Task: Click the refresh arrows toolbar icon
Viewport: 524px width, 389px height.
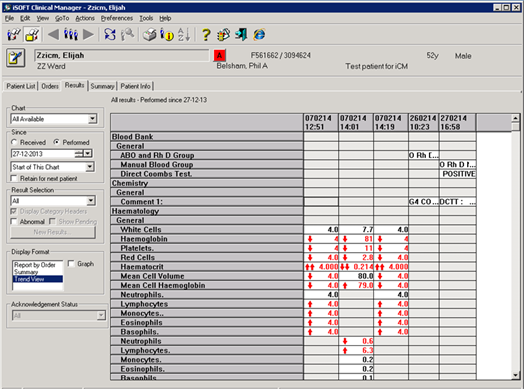Action: [110, 34]
